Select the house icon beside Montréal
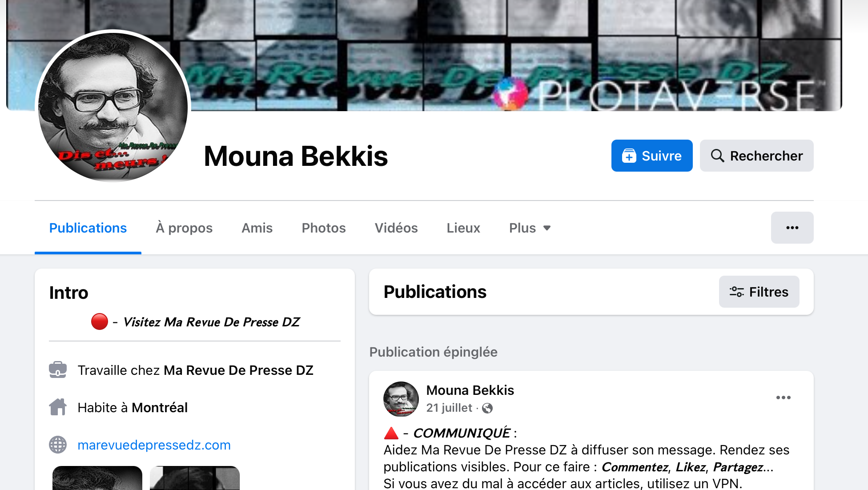Image resolution: width=868 pixels, height=490 pixels. click(x=58, y=407)
